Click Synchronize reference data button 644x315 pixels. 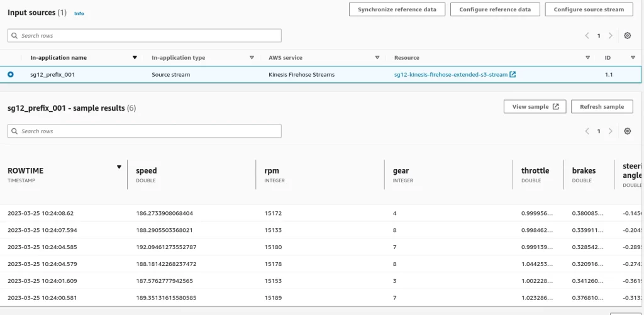tap(397, 9)
